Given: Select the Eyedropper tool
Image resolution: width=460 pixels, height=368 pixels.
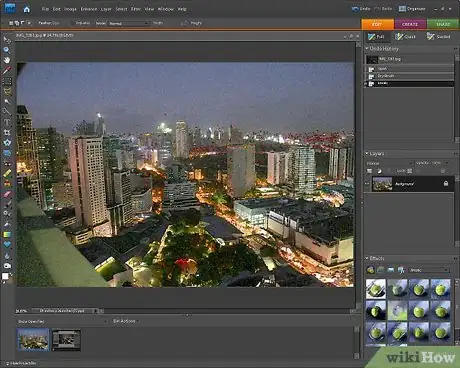Looking at the screenshot, I should click(7, 70).
